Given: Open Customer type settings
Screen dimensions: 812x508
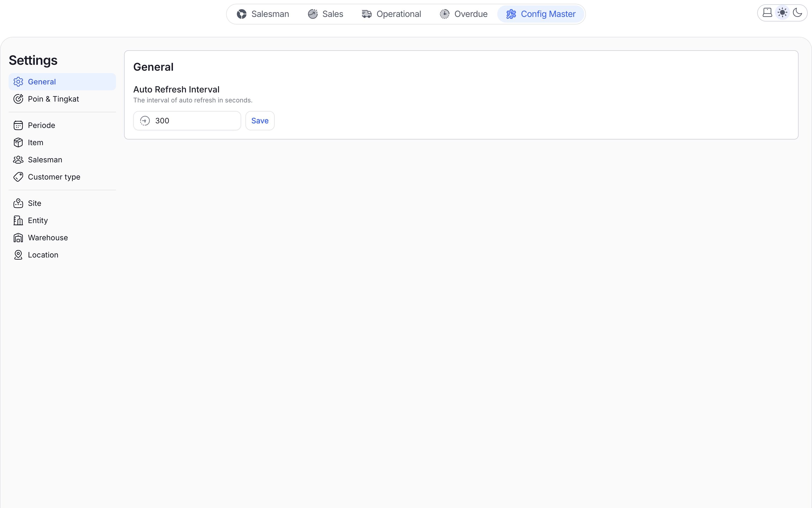Looking at the screenshot, I should 62,177.
